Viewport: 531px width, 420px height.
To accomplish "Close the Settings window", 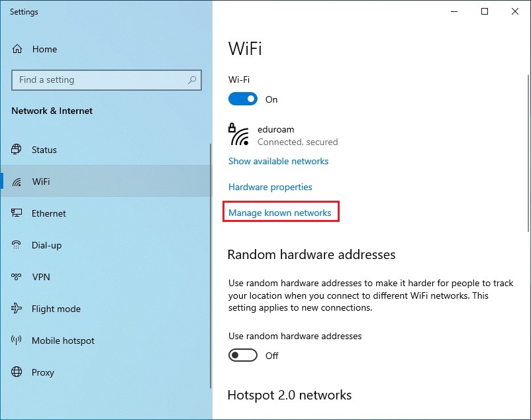I will 515,11.
